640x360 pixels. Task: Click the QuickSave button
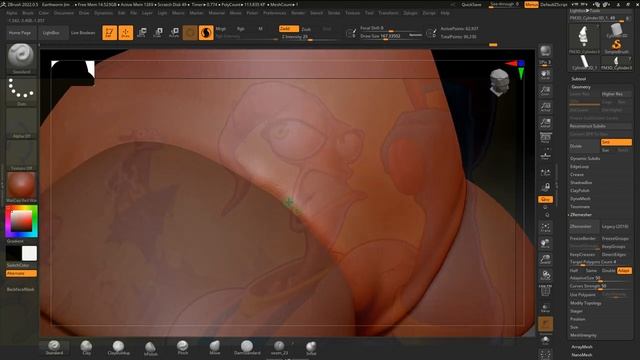coord(471,4)
